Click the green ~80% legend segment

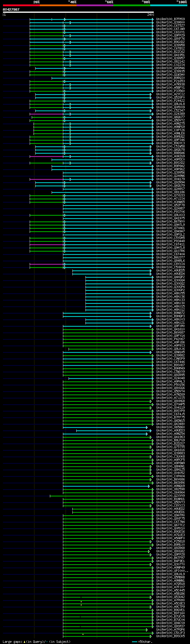point(132,5)
